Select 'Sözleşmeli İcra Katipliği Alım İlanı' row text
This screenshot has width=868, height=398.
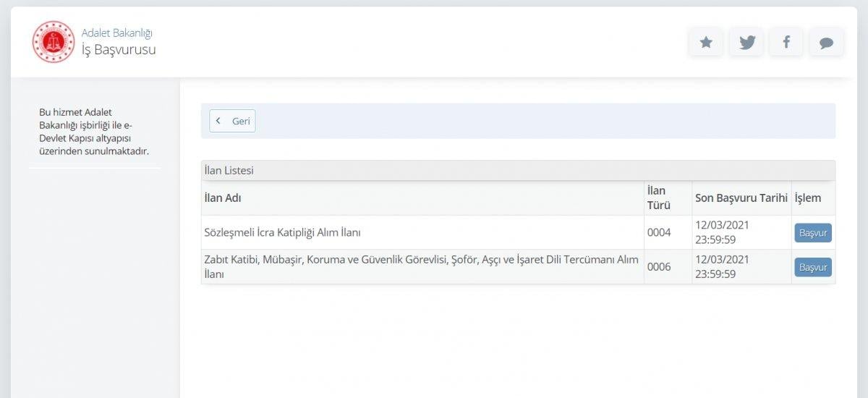[282, 232]
